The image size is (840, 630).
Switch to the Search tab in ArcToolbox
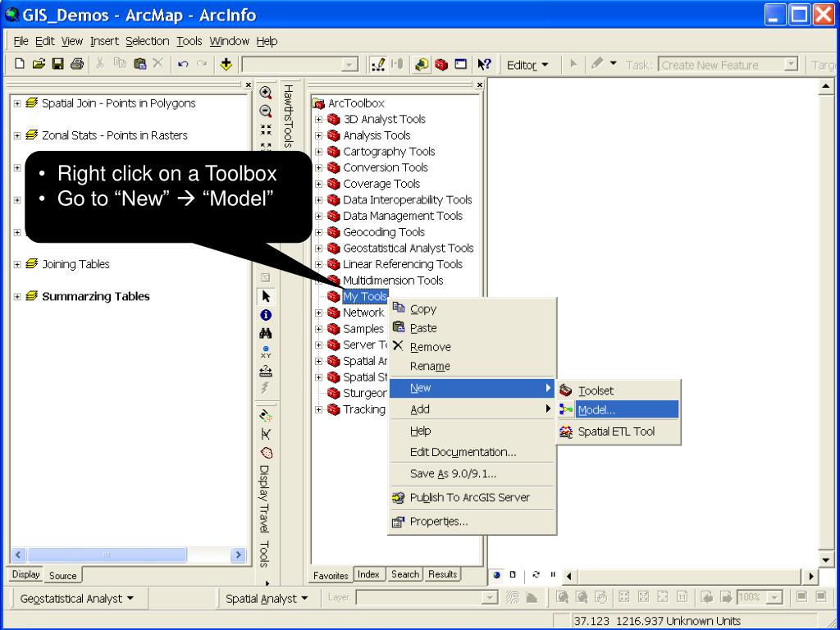(405, 574)
